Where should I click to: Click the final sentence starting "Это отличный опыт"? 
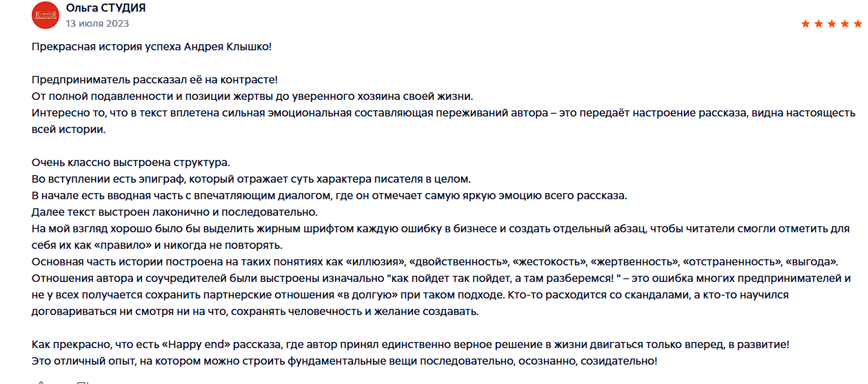345,361
